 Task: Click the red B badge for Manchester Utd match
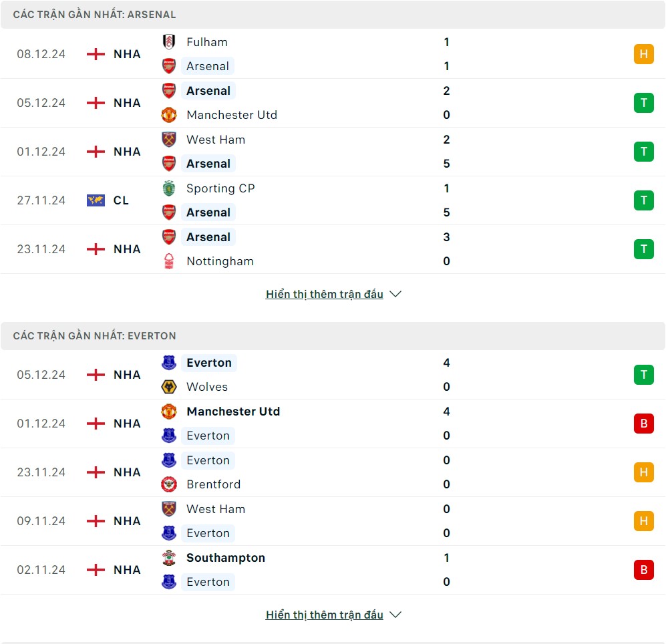pyautogui.click(x=643, y=424)
